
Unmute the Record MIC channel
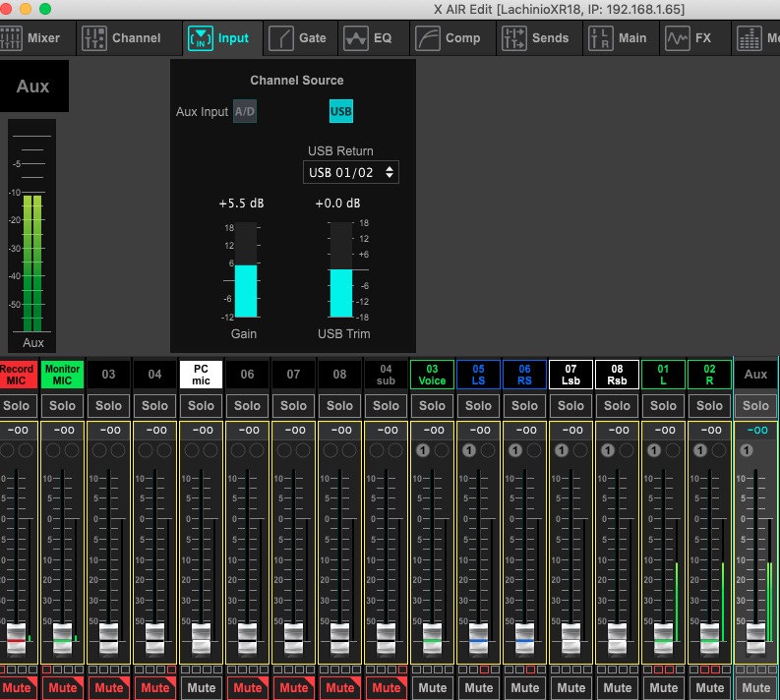tap(17, 687)
